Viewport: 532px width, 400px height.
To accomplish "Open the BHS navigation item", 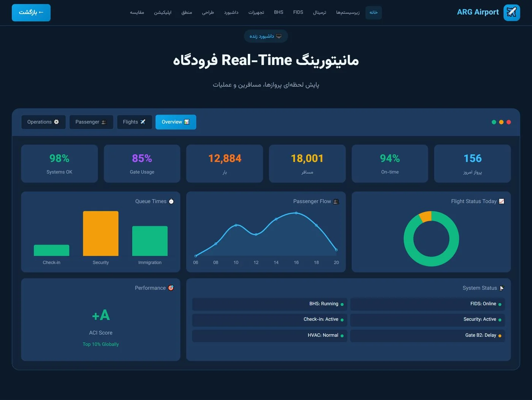I will [279, 13].
